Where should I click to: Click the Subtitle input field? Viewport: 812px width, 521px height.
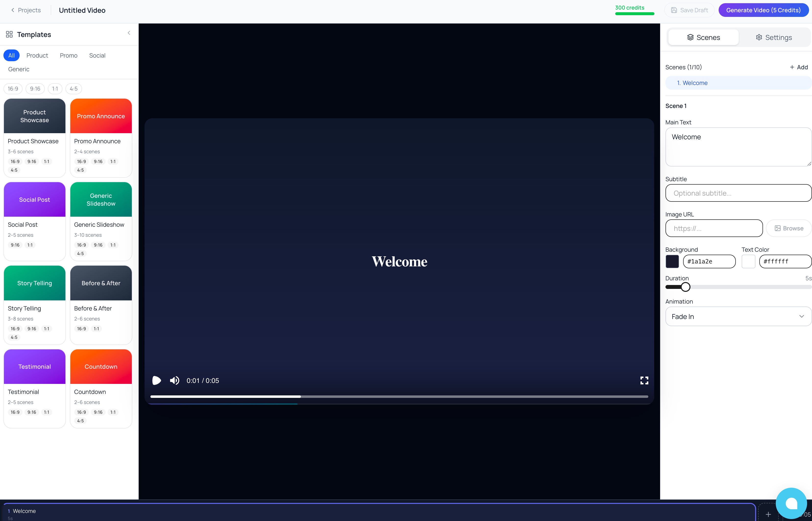coord(738,193)
